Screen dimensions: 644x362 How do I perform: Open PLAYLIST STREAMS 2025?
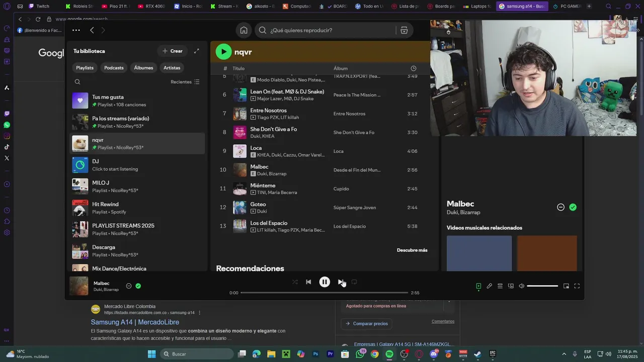(137, 229)
